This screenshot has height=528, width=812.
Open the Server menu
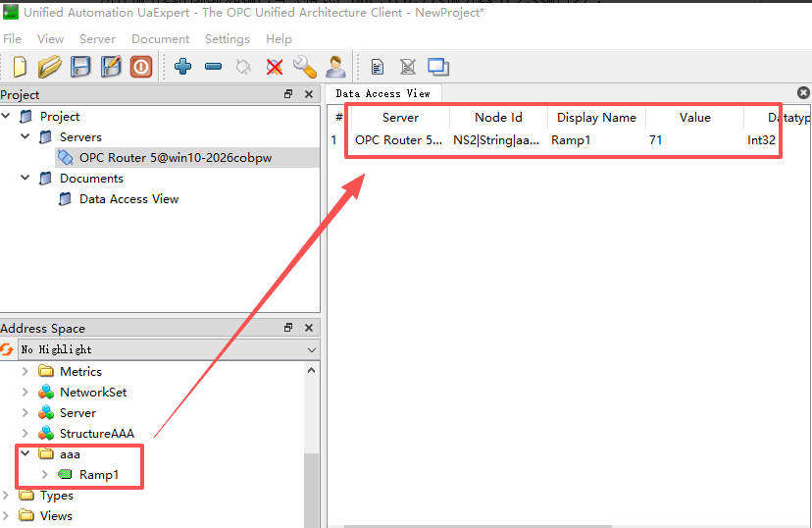point(97,39)
